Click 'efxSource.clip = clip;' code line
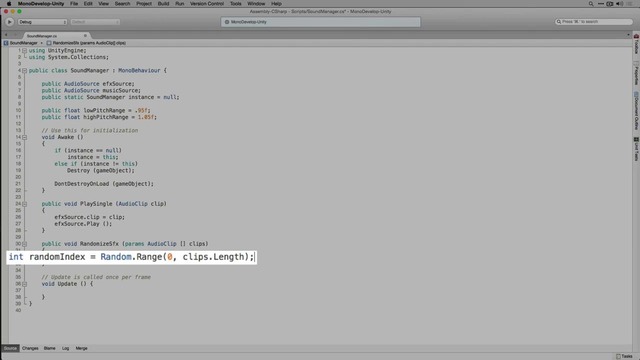 click(89, 217)
